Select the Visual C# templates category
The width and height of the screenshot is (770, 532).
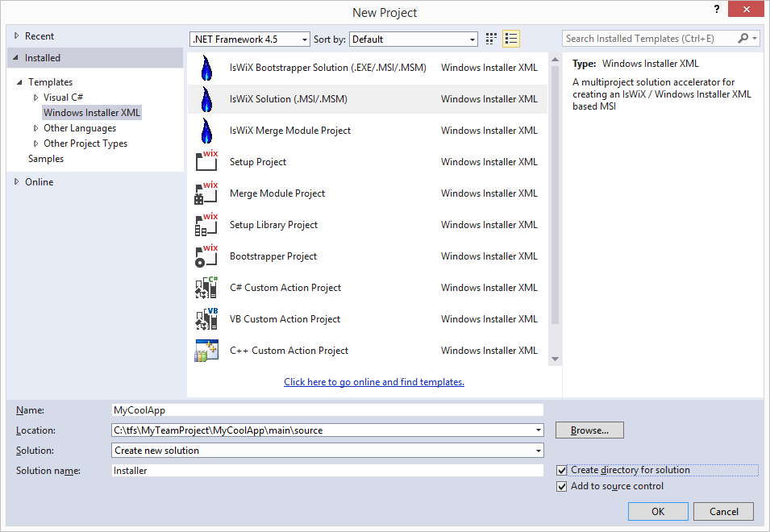64,98
